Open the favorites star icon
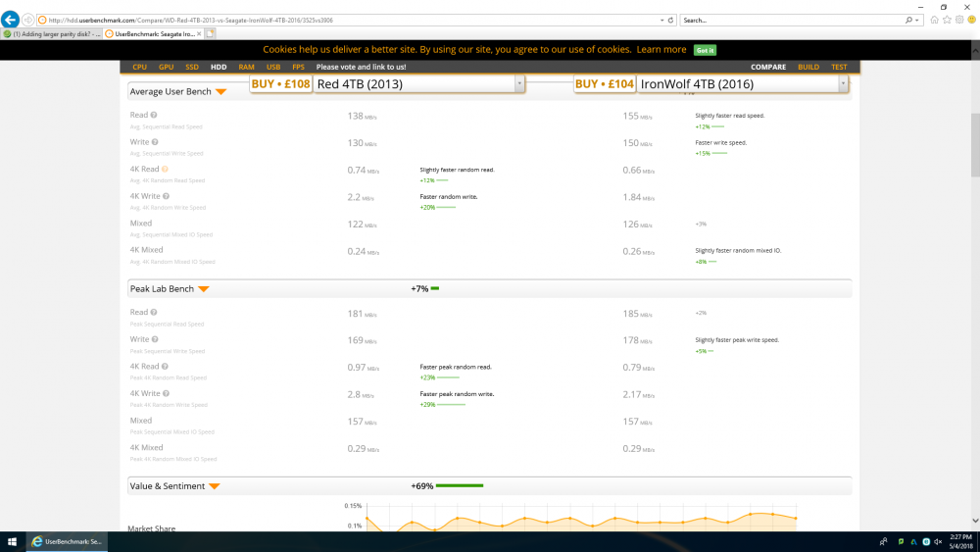Viewport: 980px width, 552px height. [947, 20]
